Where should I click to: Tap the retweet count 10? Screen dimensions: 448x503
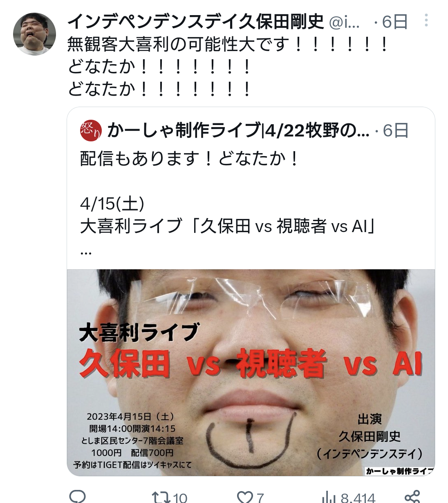(180, 498)
